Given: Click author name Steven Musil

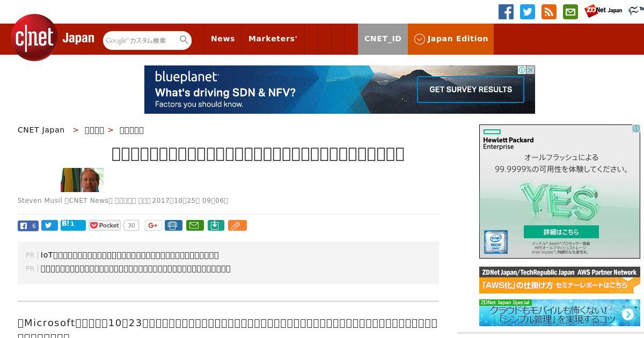Looking at the screenshot, I should tap(40, 201).
